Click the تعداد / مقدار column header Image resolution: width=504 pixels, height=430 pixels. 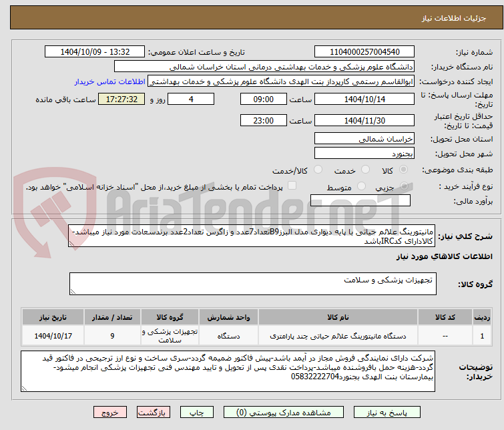pyautogui.click(x=112, y=317)
